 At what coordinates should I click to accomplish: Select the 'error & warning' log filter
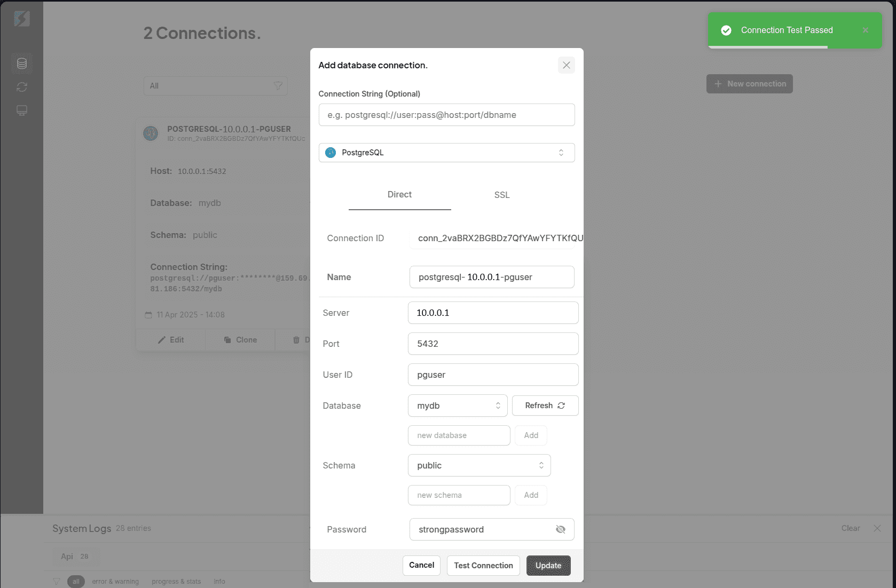coord(115,582)
